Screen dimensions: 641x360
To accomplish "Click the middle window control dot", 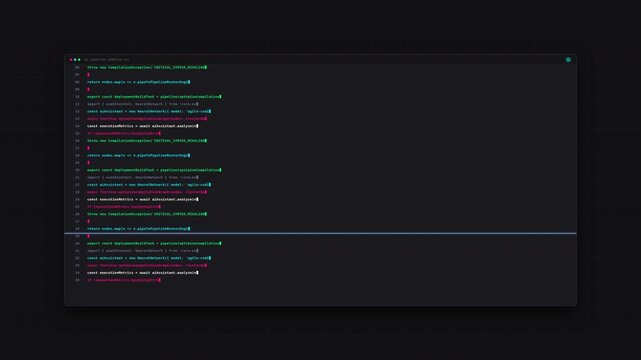I will pyautogui.click(x=75, y=60).
